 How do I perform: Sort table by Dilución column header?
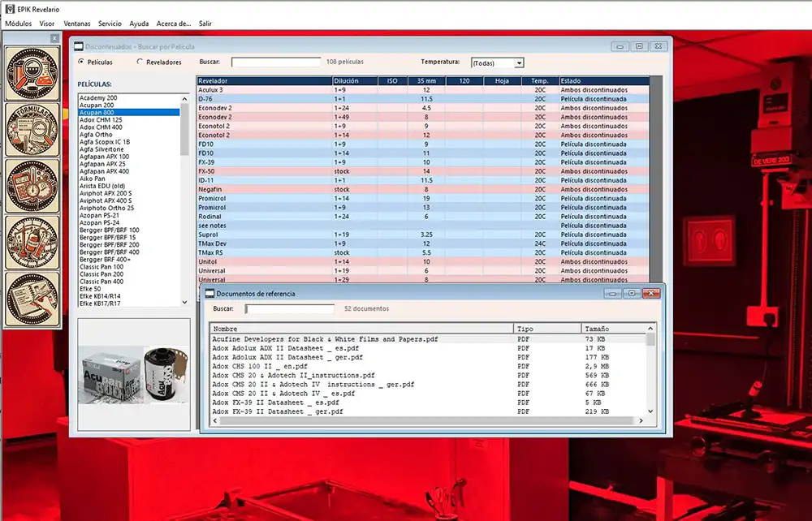[x=355, y=80]
